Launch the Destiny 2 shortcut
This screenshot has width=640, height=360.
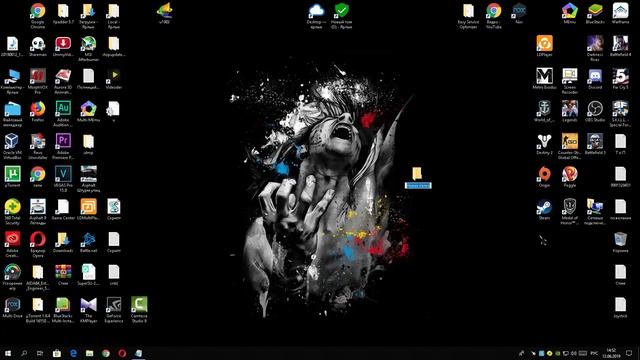544,144
